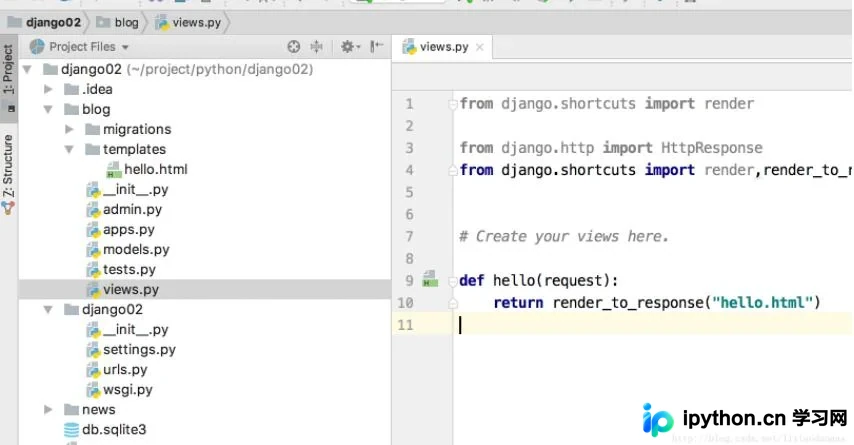Screen dimensions: 854x445
Task: Select apps.py in the tree
Action: pyautogui.click(x=129, y=229)
